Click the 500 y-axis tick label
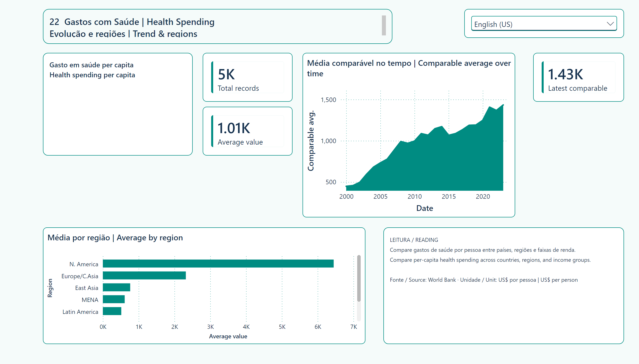639x364 pixels. (331, 182)
